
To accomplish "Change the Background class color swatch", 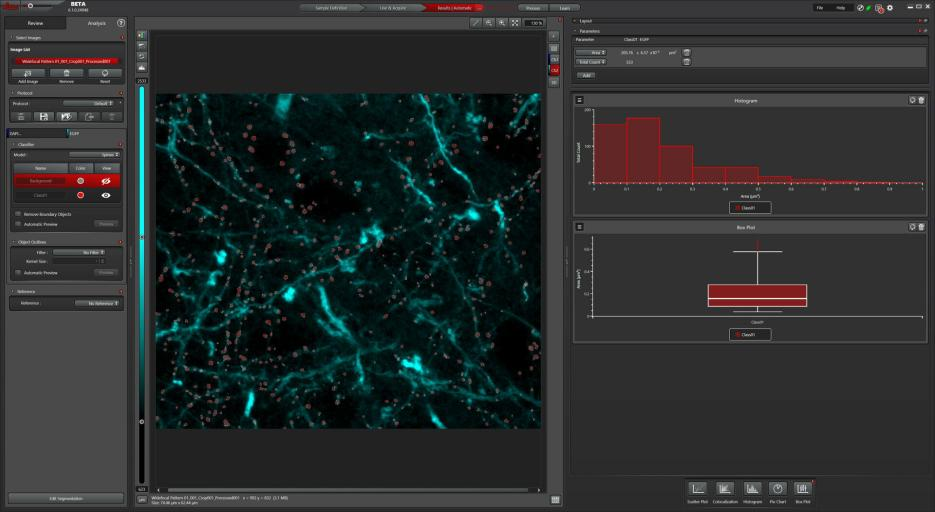I will tap(81, 181).
